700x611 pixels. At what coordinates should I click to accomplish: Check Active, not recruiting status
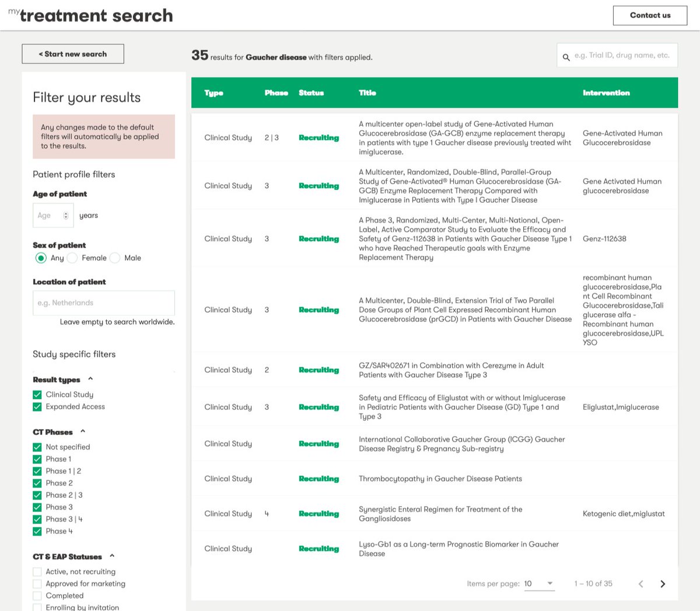(x=37, y=572)
